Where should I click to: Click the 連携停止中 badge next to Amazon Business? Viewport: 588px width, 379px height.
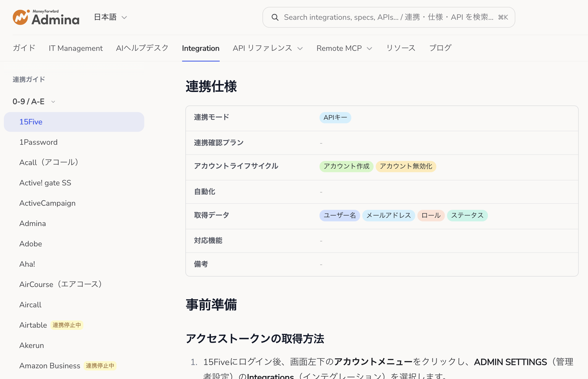pos(100,366)
